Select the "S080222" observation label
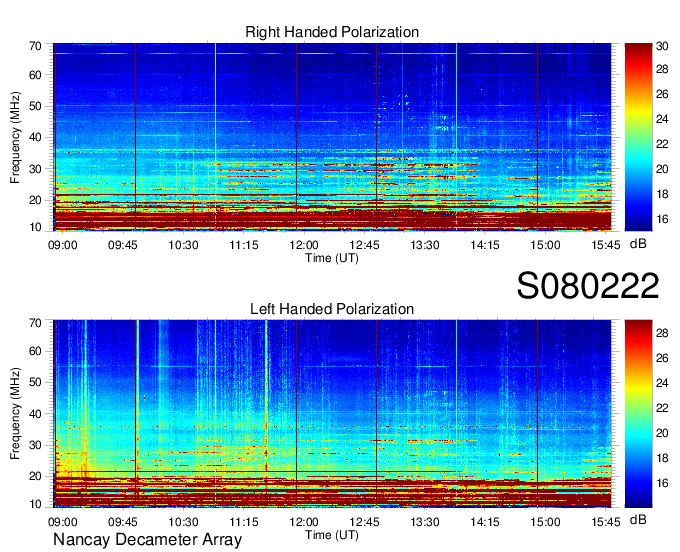 click(588, 286)
